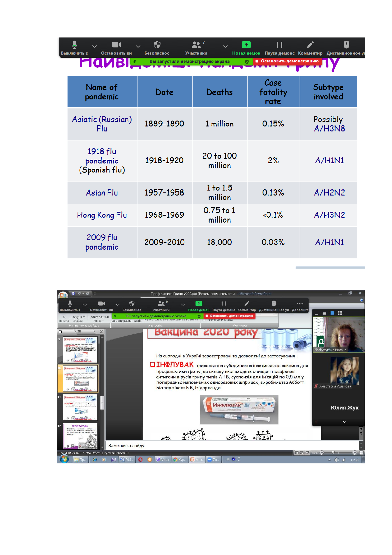Open Opera from the taskbar
392x555 pixels.
tap(141, 460)
